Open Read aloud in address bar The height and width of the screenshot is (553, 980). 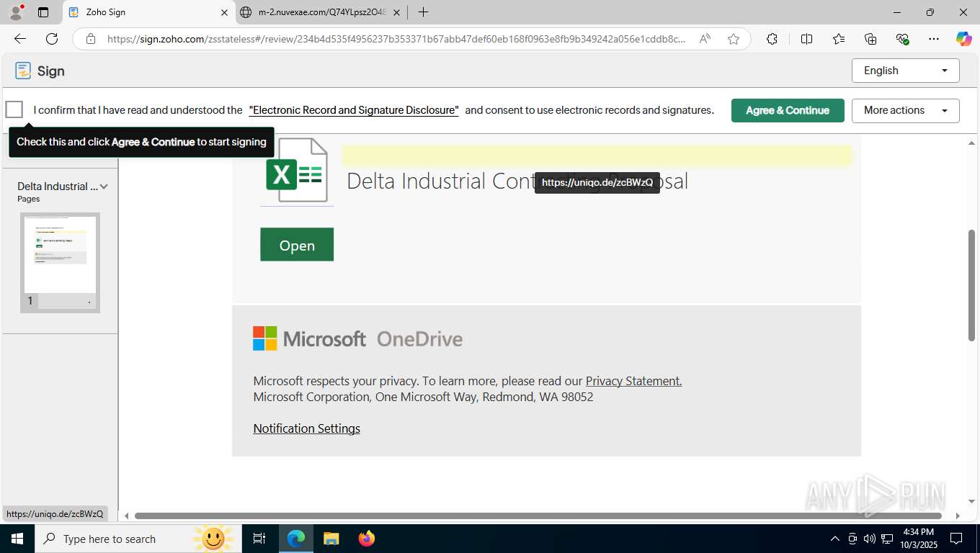pos(705,39)
